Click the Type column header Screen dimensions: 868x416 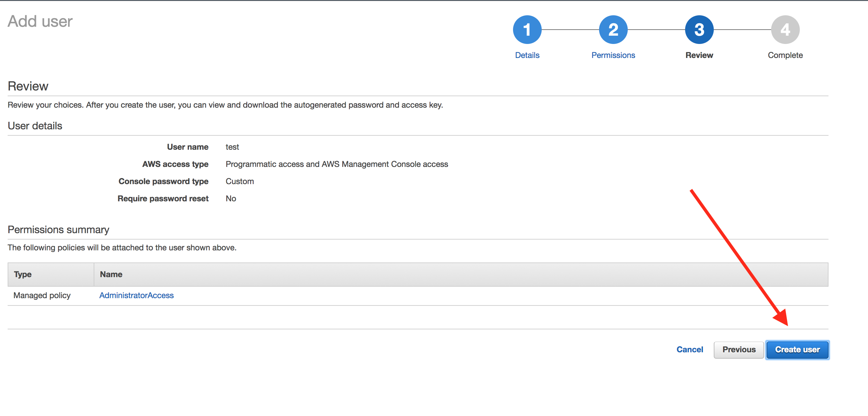[x=23, y=274]
